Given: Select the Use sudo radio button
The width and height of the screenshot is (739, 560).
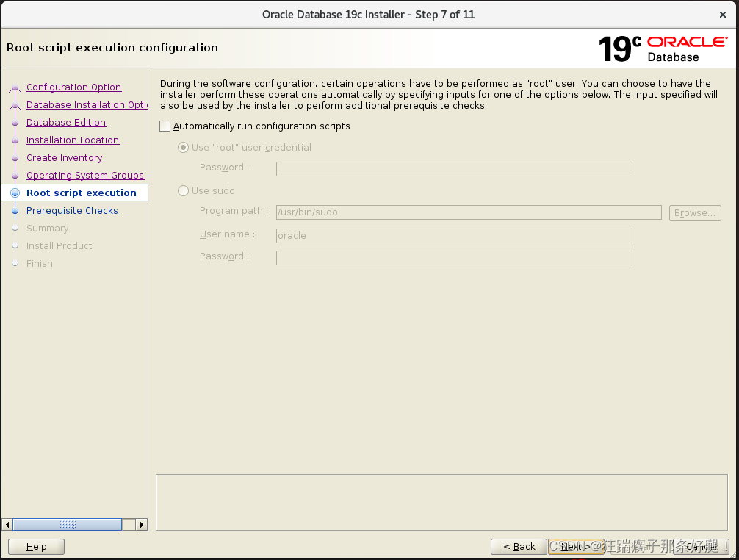Looking at the screenshot, I should pyautogui.click(x=183, y=191).
